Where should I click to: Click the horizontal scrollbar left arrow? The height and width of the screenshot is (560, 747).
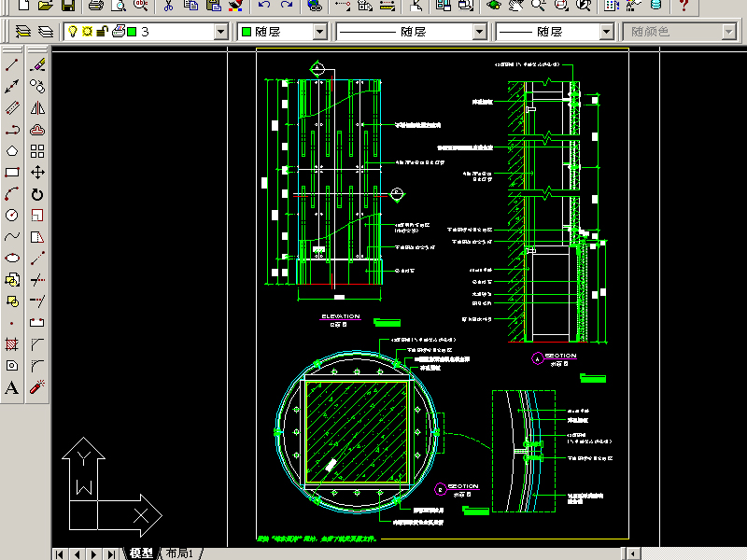coord(634,553)
